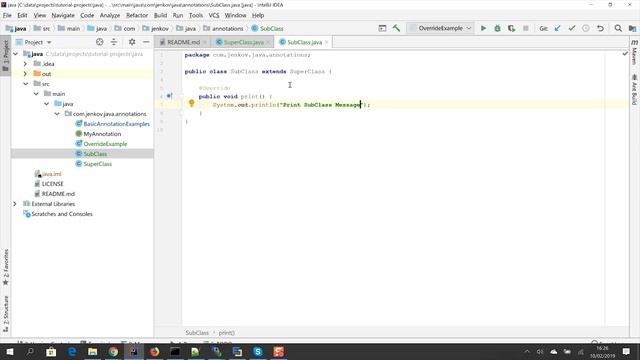This screenshot has width=640, height=360.
Task: Switch to the README.md tab
Action: pos(183,42)
